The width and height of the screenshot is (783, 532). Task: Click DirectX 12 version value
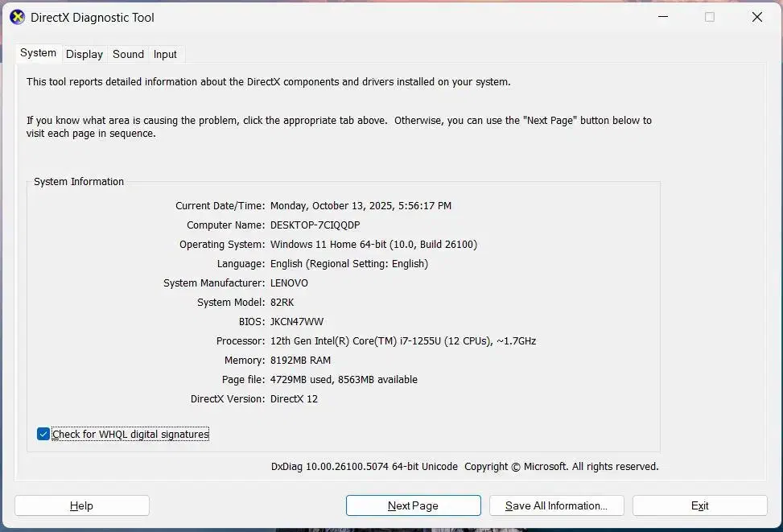pyautogui.click(x=294, y=399)
